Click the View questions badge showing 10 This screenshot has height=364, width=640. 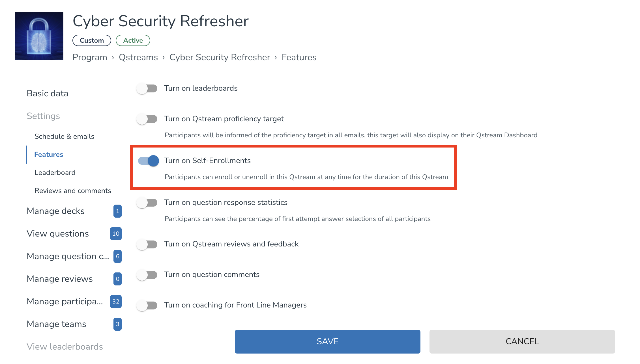tap(116, 234)
